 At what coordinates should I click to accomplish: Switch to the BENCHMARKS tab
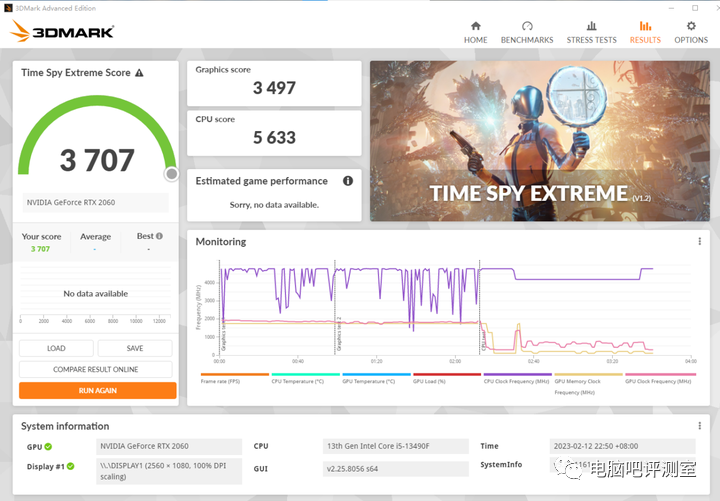click(527, 33)
